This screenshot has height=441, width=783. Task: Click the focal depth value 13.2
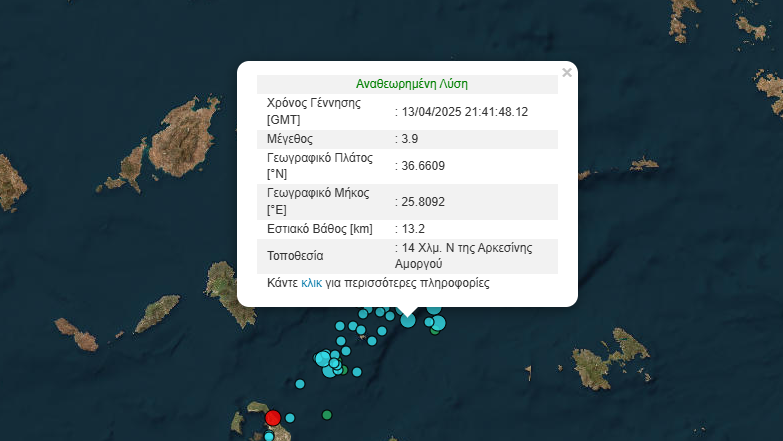(414, 228)
